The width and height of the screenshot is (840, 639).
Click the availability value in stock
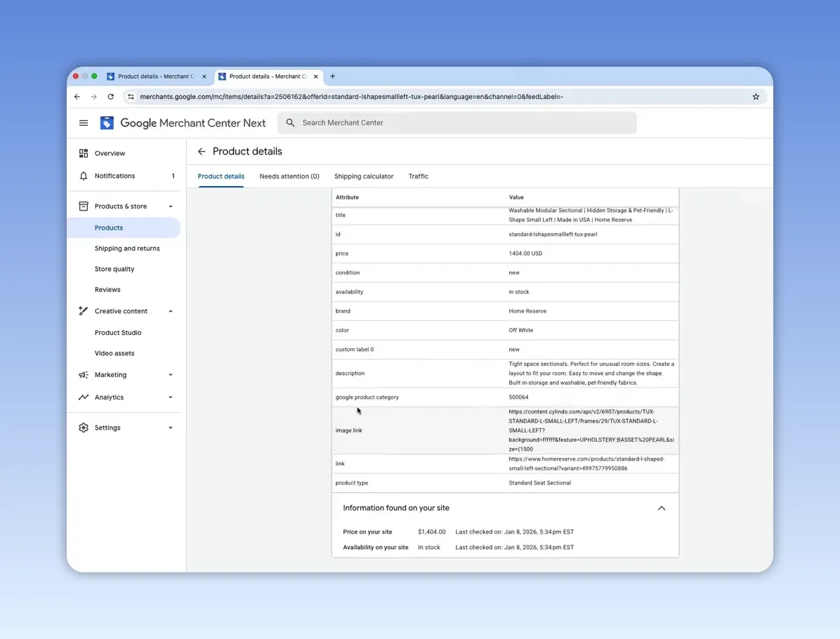tap(518, 292)
